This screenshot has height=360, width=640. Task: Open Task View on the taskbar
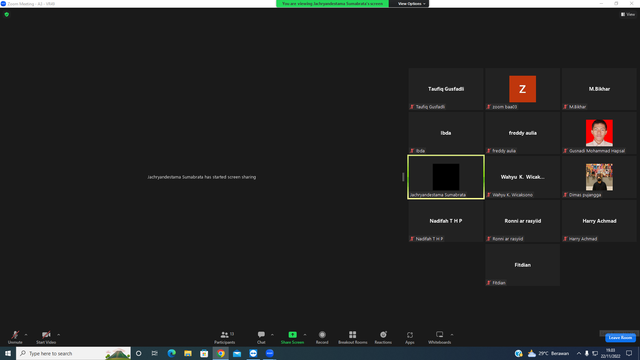(x=155, y=353)
